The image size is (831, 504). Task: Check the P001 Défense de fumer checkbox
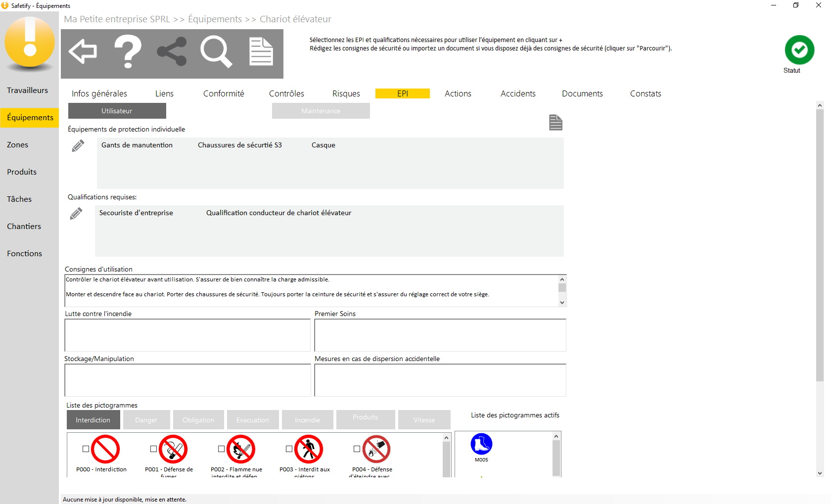pos(153,449)
